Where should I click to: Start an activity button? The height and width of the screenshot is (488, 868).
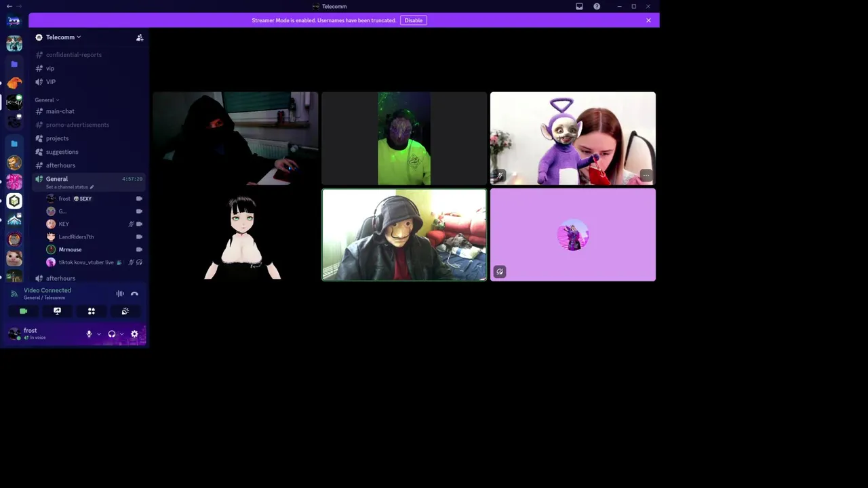92,311
